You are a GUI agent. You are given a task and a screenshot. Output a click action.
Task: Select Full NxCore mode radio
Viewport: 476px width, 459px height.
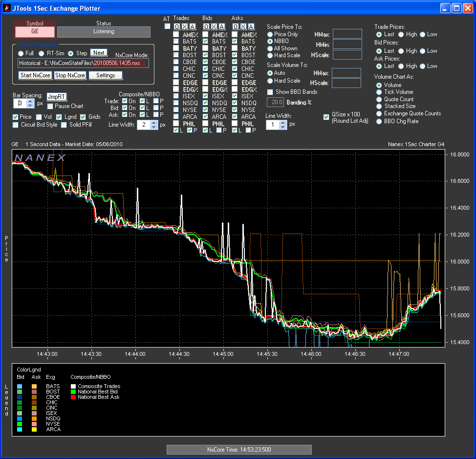(21, 53)
